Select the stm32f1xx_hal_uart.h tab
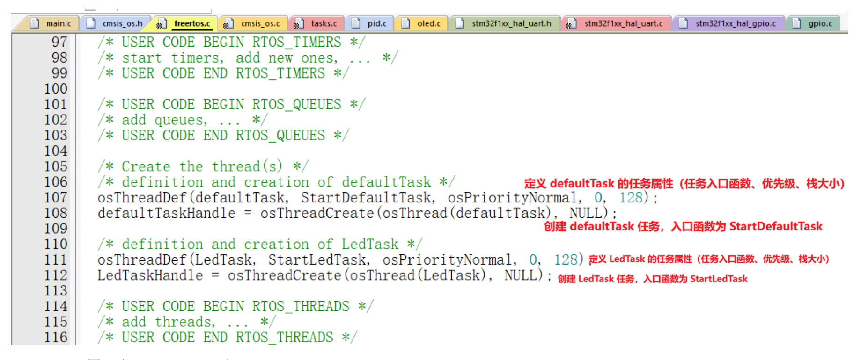868x360 pixels. [x=505, y=23]
